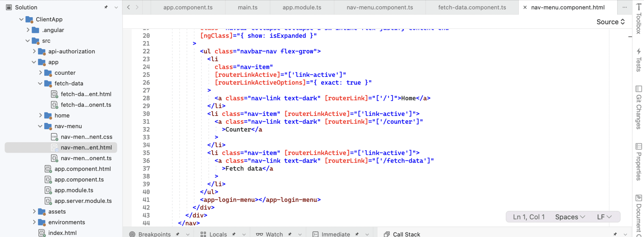Click the tab overflow ellipsis button
This screenshot has width=644, height=237.
coord(624,7)
